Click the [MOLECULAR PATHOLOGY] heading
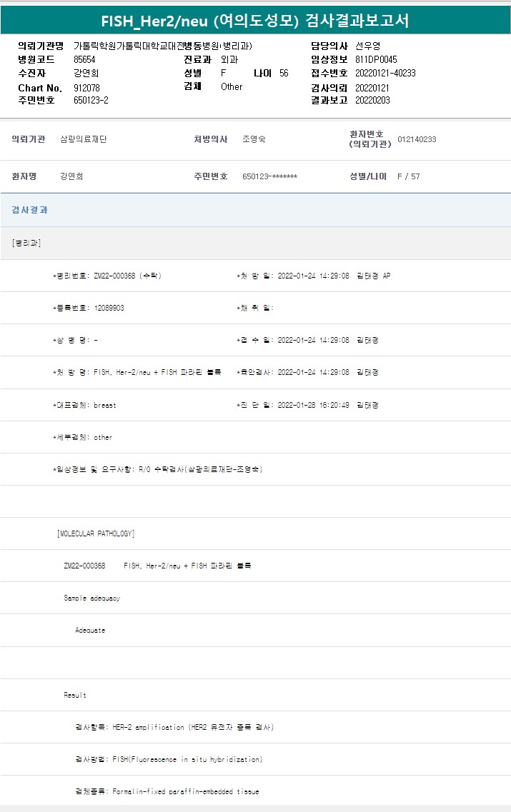511x812 pixels. click(96, 533)
